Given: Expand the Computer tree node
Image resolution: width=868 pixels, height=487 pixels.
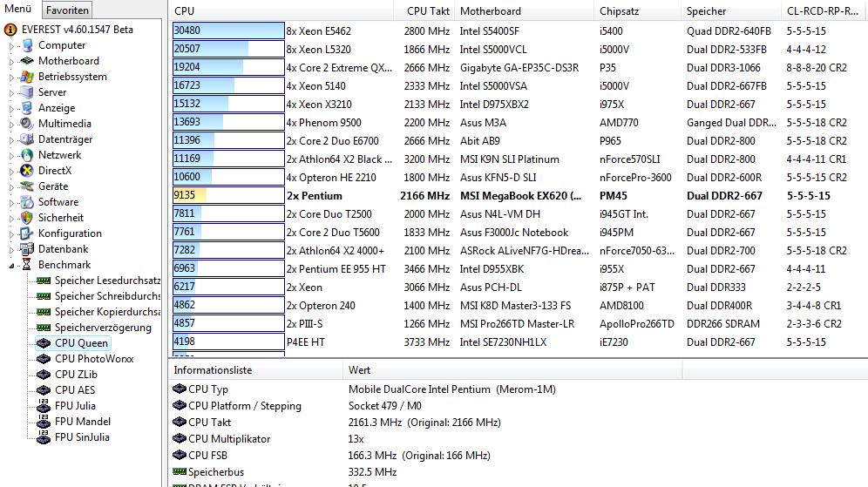Looking at the screenshot, I should click(x=11, y=46).
